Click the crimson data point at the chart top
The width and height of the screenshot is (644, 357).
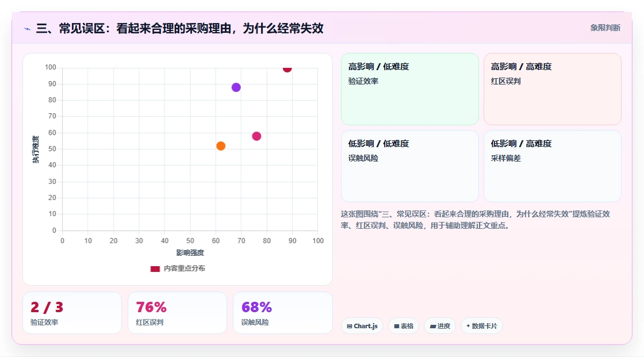tap(287, 68)
